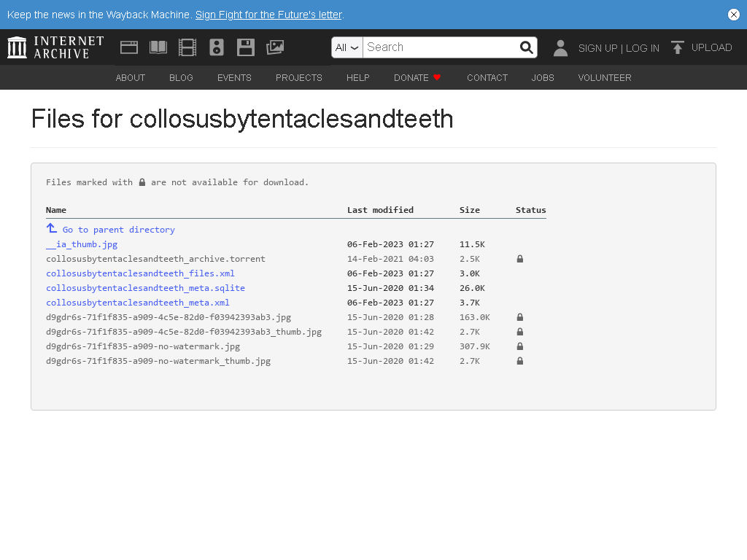Open the Images icon

point(275,47)
